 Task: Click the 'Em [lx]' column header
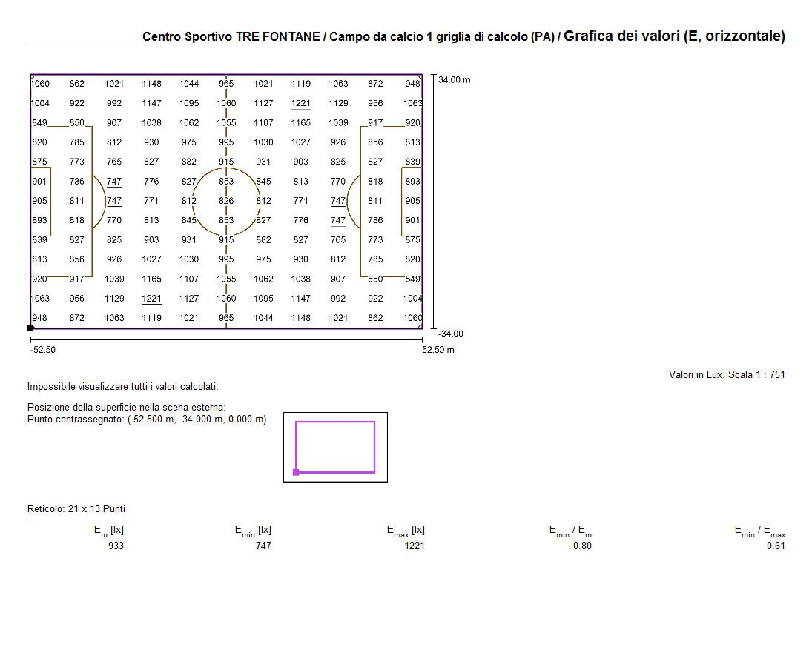(109, 531)
